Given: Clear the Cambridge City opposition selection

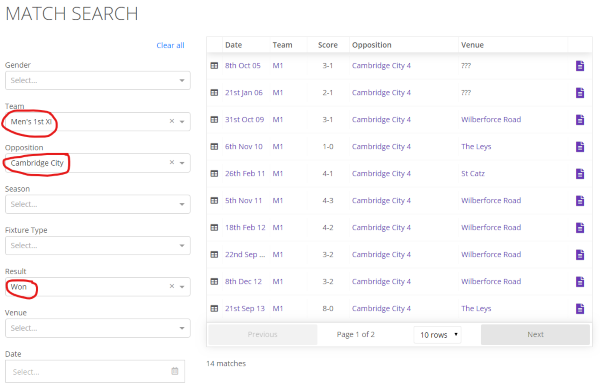Looking at the screenshot, I should 172,163.
